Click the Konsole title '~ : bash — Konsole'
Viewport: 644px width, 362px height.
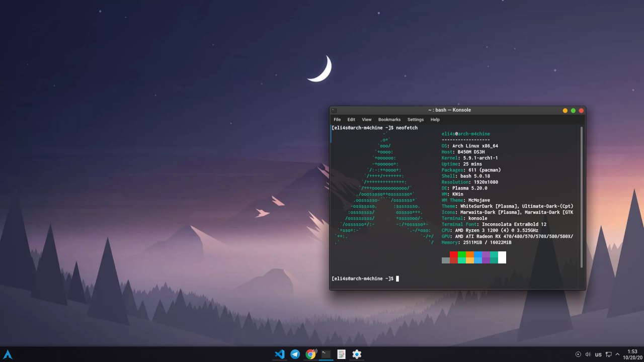pos(450,110)
